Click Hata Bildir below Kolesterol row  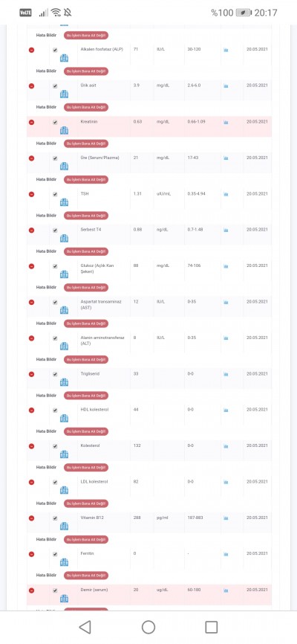pos(46,468)
